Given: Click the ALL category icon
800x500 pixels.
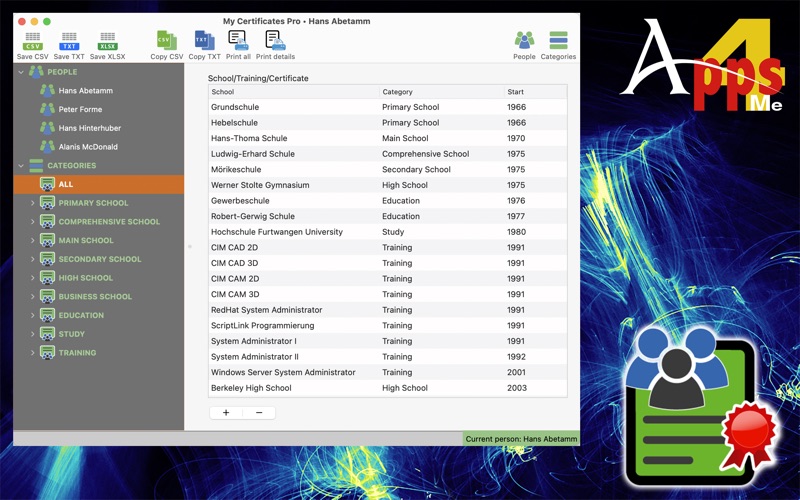Looking at the screenshot, I should pyautogui.click(x=47, y=184).
